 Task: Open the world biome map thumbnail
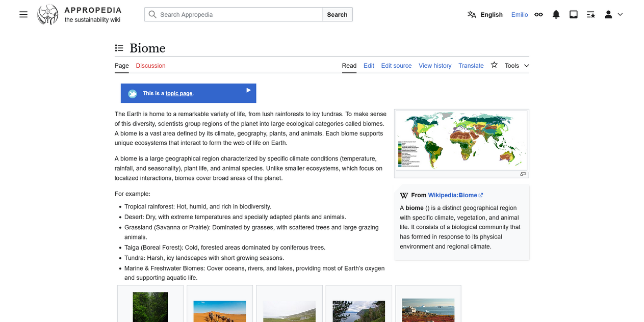tap(461, 141)
